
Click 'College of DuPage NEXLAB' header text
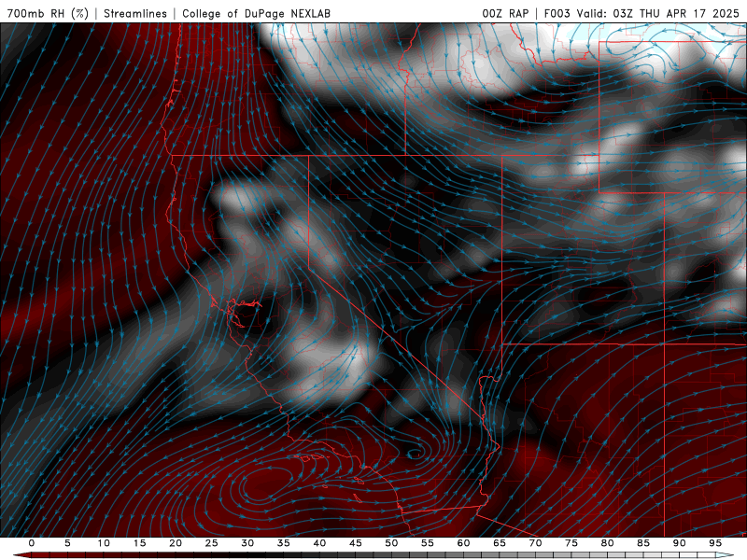tap(256, 13)
